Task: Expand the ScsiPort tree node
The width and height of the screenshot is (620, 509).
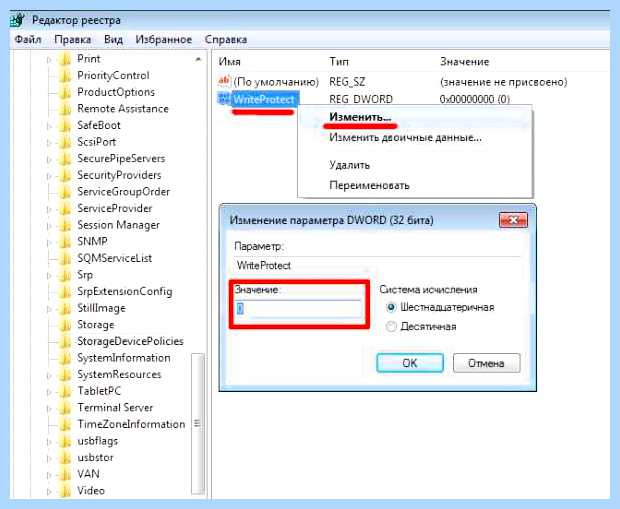Action: (x=49, y=143)
